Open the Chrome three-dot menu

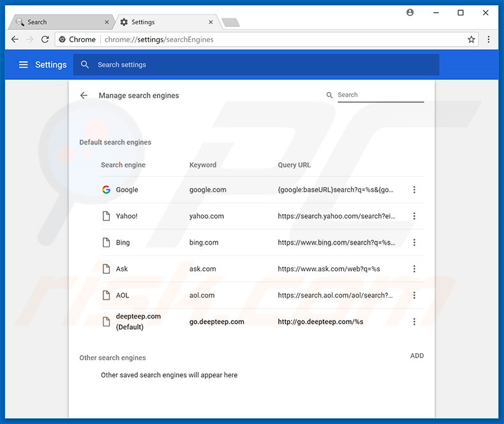(489, 39)
